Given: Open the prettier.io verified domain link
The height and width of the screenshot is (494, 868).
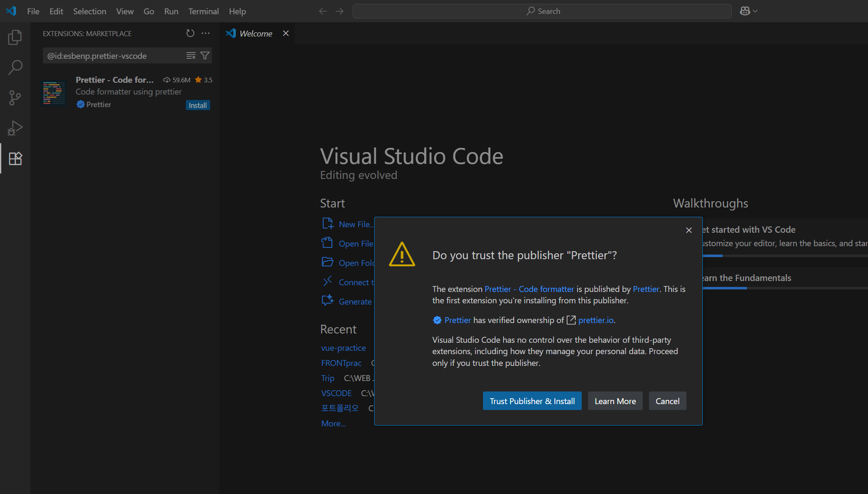Looking at the screenshot, I should click(596, 320).
